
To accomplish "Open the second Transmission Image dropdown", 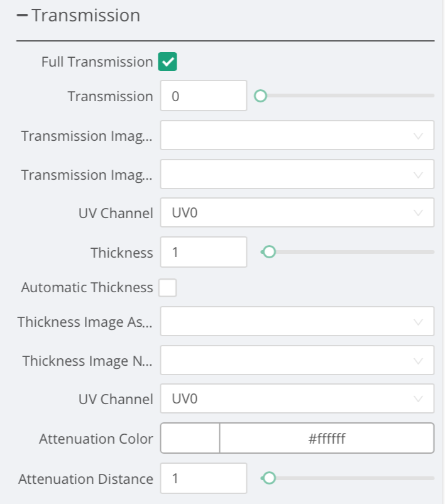I will coord(297,174).
